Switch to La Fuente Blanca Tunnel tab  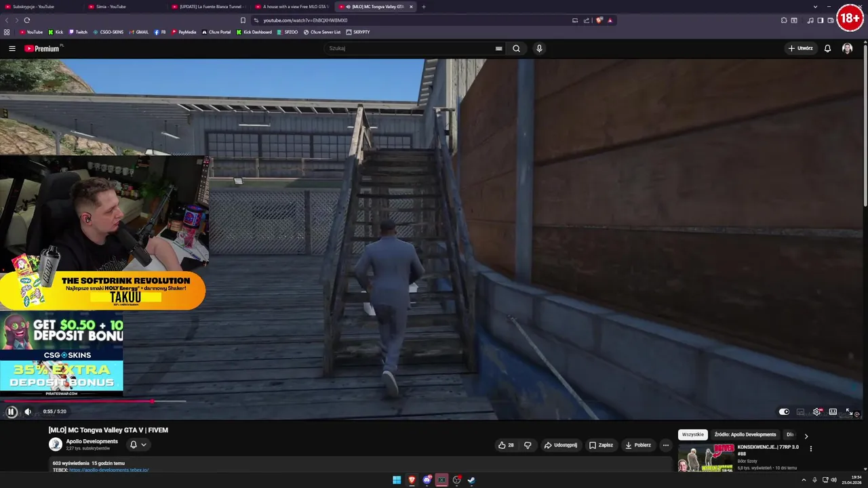click(209, 7)
